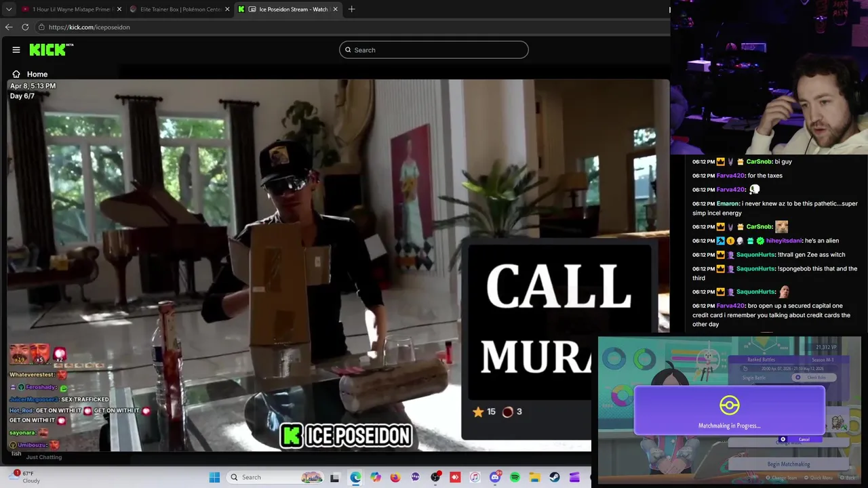Click Hot_Rod username in stream chat overlay
Image resolution: width=868 pixels, height=488 pixels.
(20, 411)
